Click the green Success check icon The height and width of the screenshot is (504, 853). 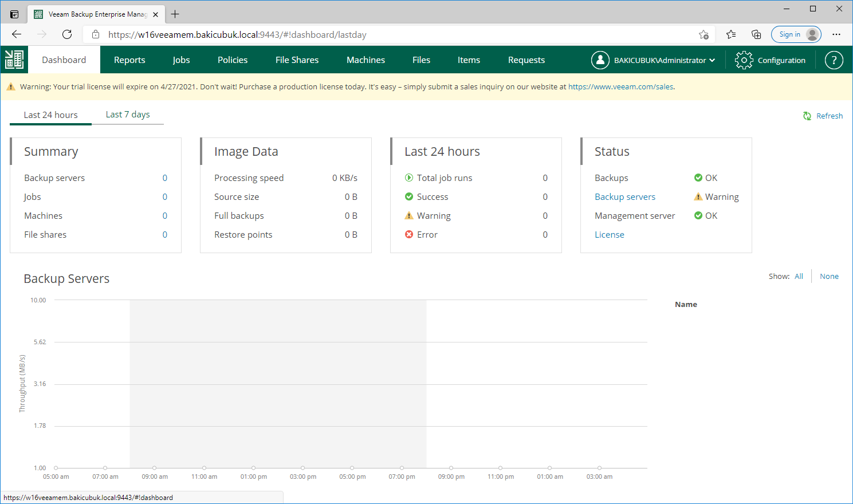pyautogui.click(x=409, y=196)
